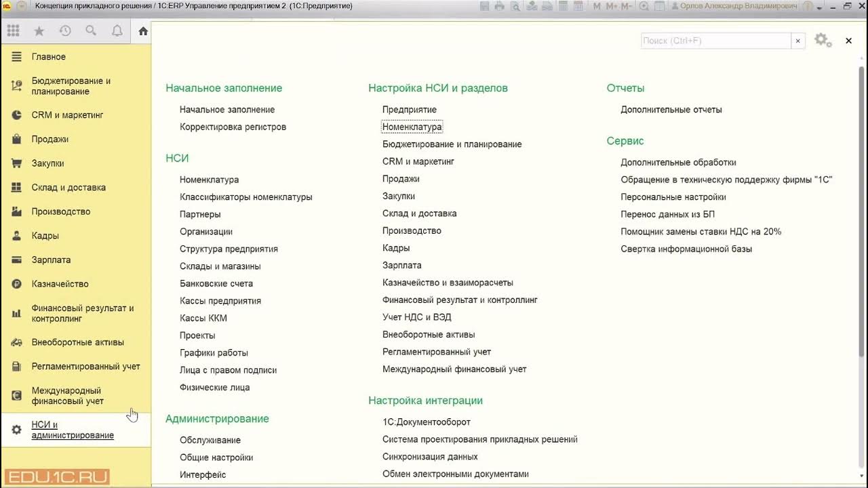
Task: Open Организации link
Action: [206, 232]
